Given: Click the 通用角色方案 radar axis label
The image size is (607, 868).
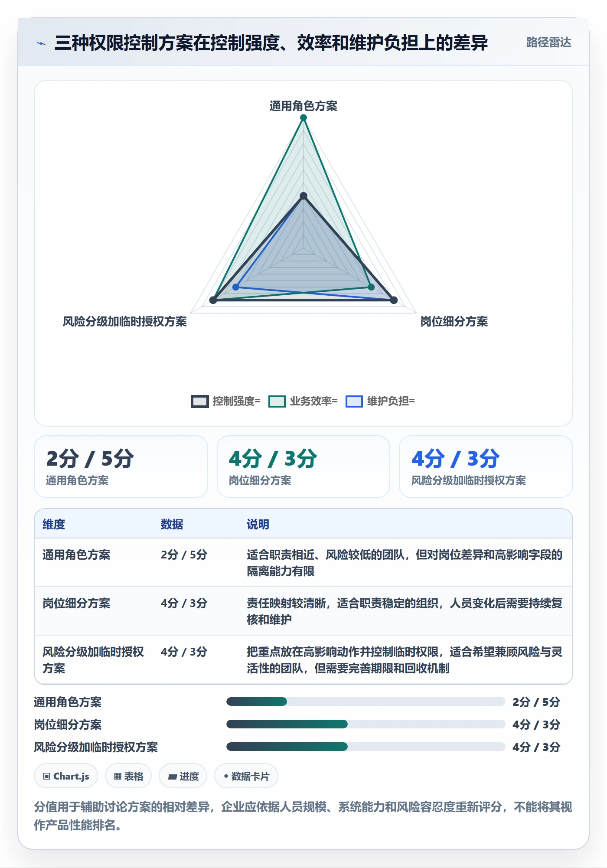Looking at the screenshot, I should (x=303, y=106).
